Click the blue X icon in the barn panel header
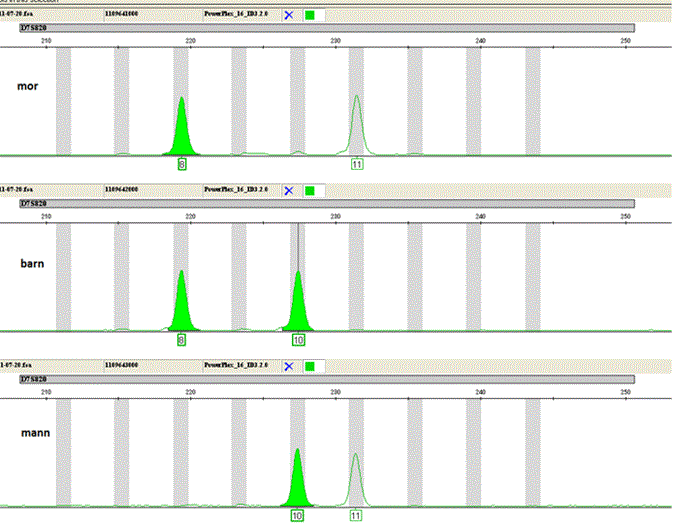This screenshot has width=675, height=529. (289, 190)
